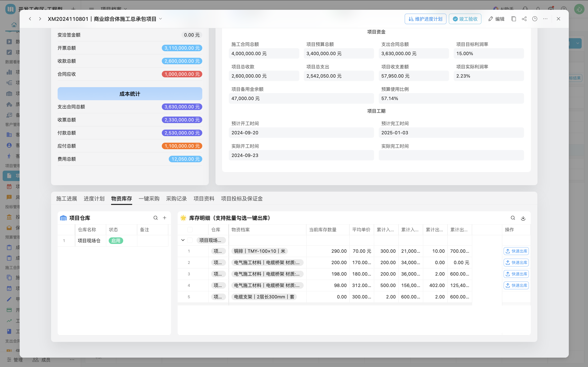This screenshot has width=588, height=367.
Task: Click 快速出库 for row 4
Action: coord(516,285)
